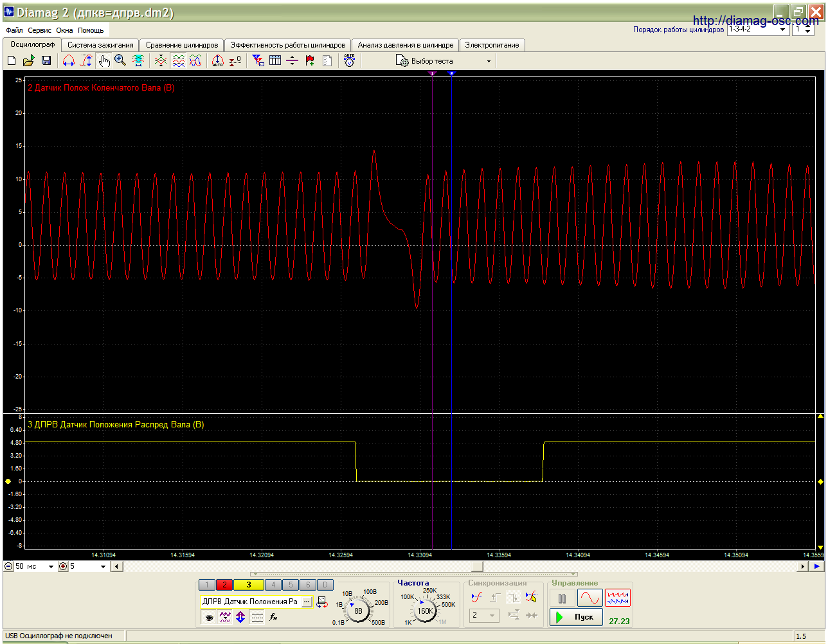This screenshot has width=828, height=644.
Task: Click the line style icon
Action: 257,618
